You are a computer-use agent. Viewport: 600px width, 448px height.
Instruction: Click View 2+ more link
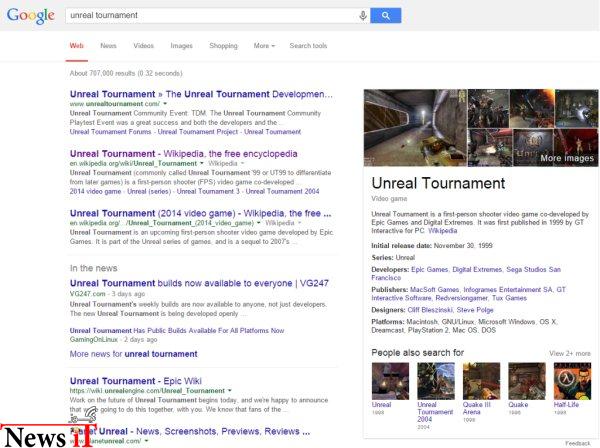coord(570,354)
